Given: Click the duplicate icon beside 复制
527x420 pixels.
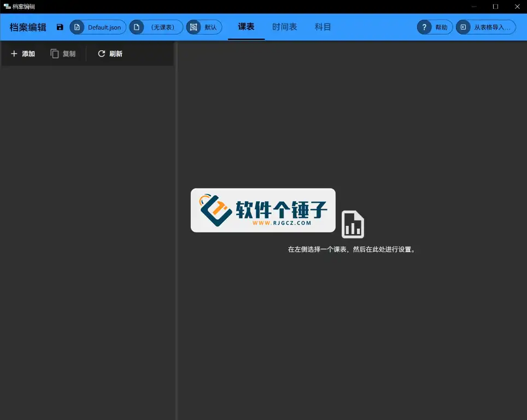Looking at the screenshot, I should click(54, 54).
